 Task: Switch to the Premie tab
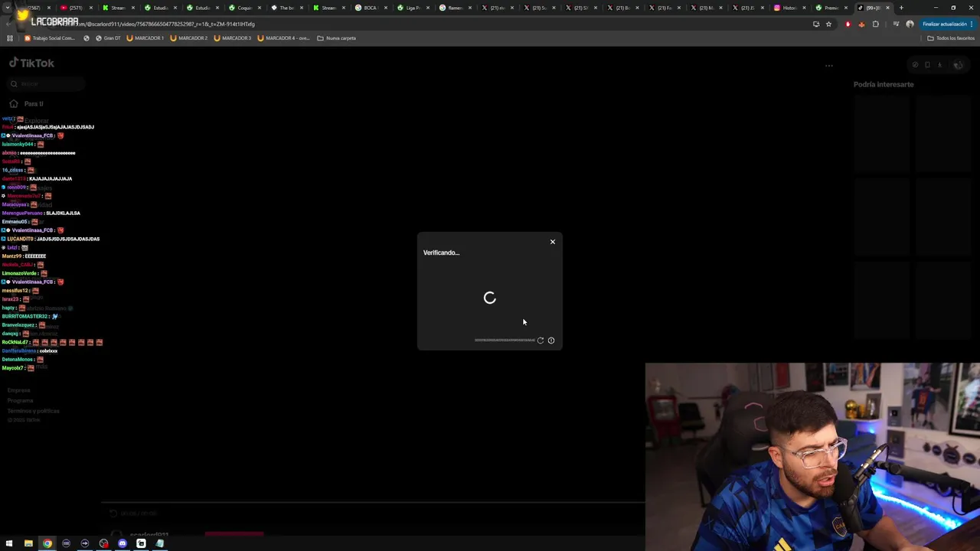[831, 8]
